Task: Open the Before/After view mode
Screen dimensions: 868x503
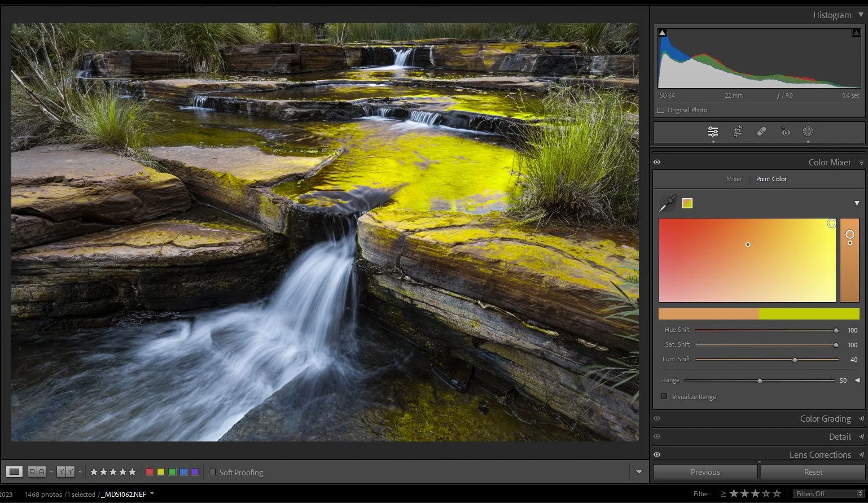Action: [36, 471]
